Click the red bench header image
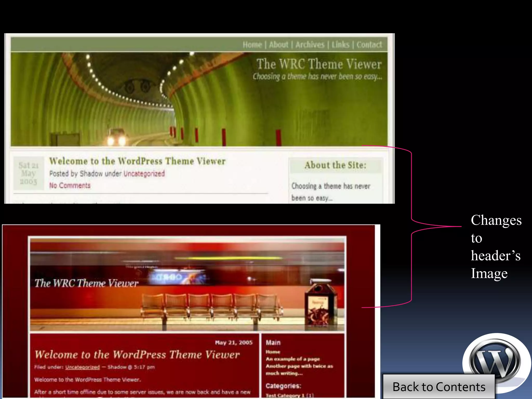This screenshot has width=532, height=399. click(187, 285)
